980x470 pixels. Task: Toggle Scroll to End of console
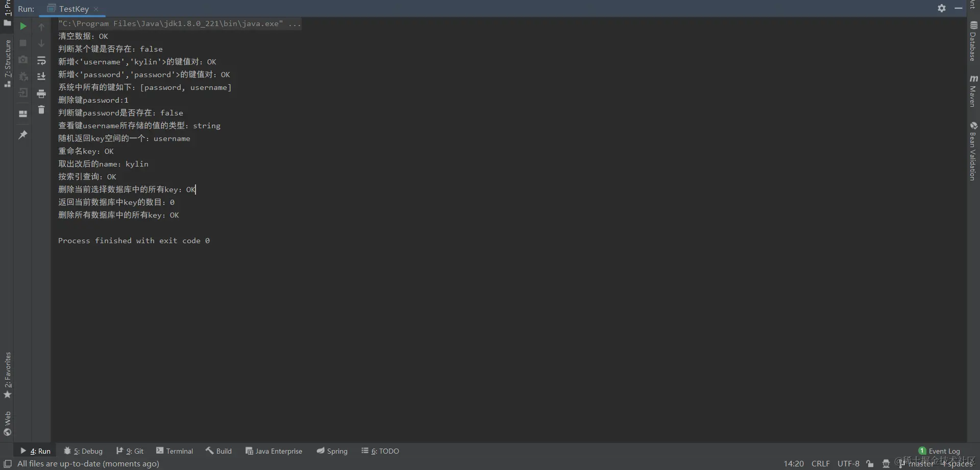pyautogui.click(x=41, y=77)
